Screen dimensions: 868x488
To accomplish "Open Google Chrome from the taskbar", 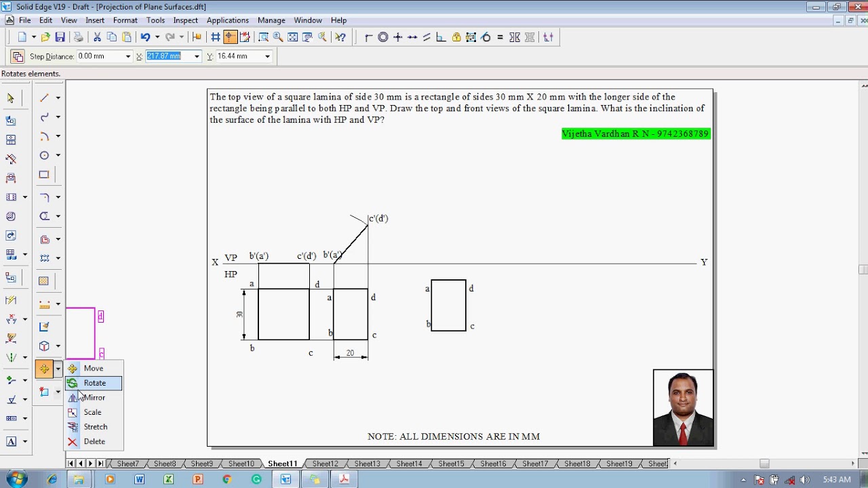I will click(x=227, y=479).
